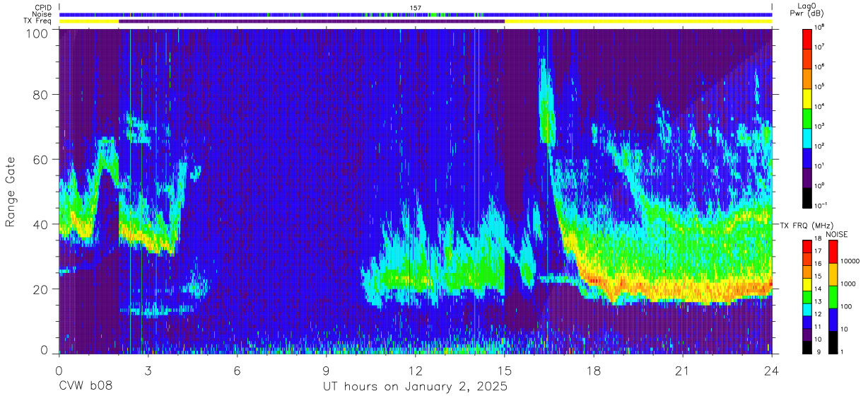Click the UT hours tick label '12'

tap(416, 371)
